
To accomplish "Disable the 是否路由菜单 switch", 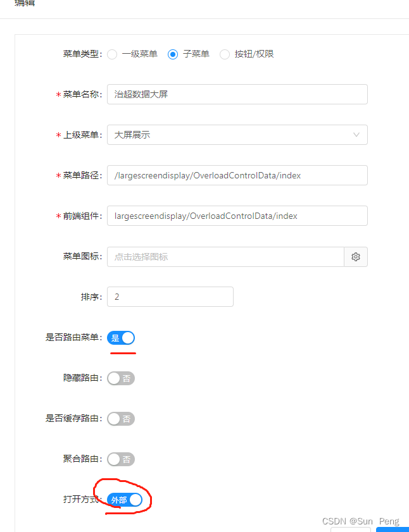I will (121, 338).
